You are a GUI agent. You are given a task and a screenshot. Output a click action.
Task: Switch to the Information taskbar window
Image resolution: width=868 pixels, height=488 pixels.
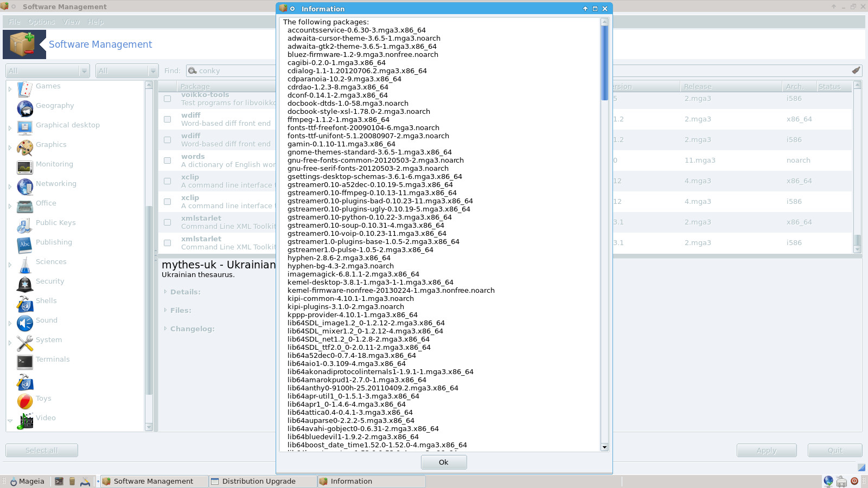(372, 481)
